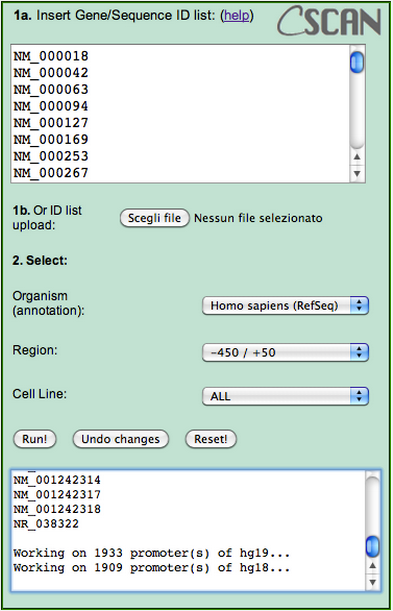Open the Organism annotation dropdown
The height and width of the screenshot is (611, 393).
tap(285, 306)
